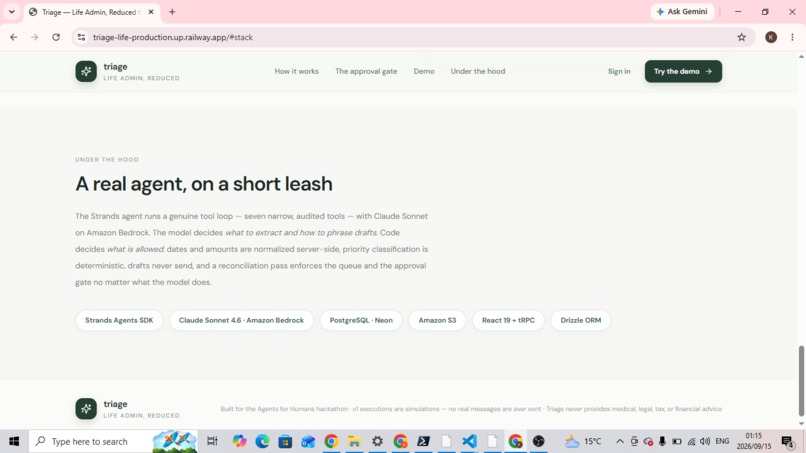Screen dimensions: 806x453
Task: Expand the tab search dropdown
Action: click(11, 12)
